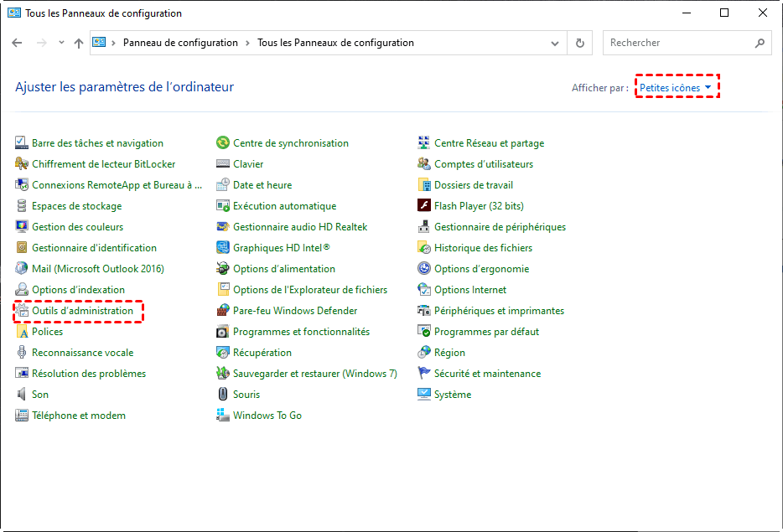Click the Flash Player (32 bits) icon
The image size is (783, 532).
pos(424,206)
